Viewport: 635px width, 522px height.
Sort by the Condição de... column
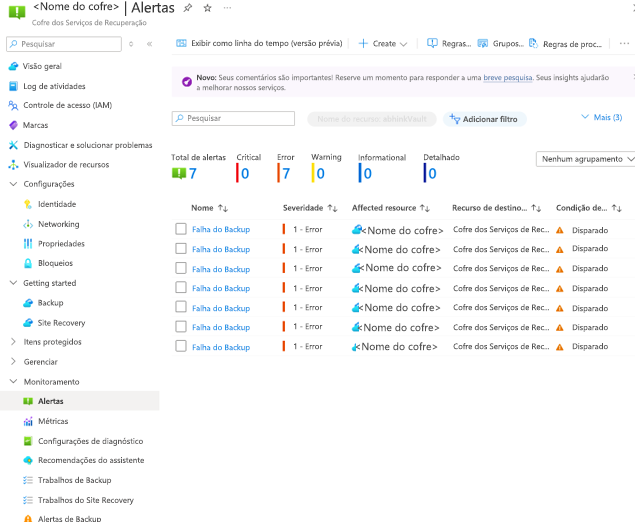588,208
